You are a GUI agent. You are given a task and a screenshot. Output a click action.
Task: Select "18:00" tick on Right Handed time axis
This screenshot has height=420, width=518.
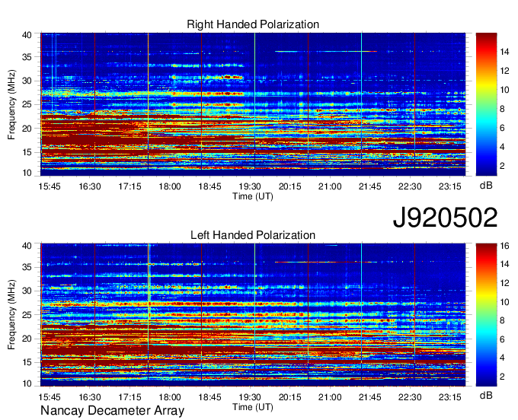pyautogui.click(x=170, y=186)
